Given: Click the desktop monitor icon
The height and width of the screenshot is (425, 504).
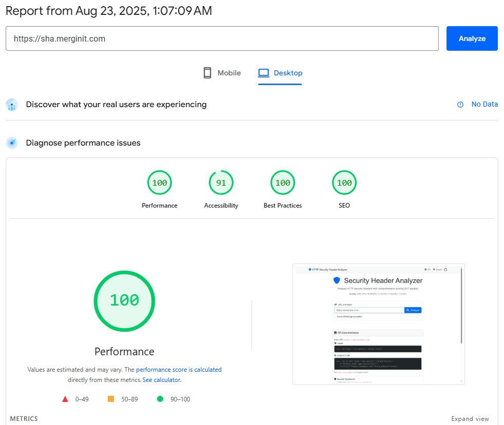Looking at the screenshot, I should click(264, 72).
